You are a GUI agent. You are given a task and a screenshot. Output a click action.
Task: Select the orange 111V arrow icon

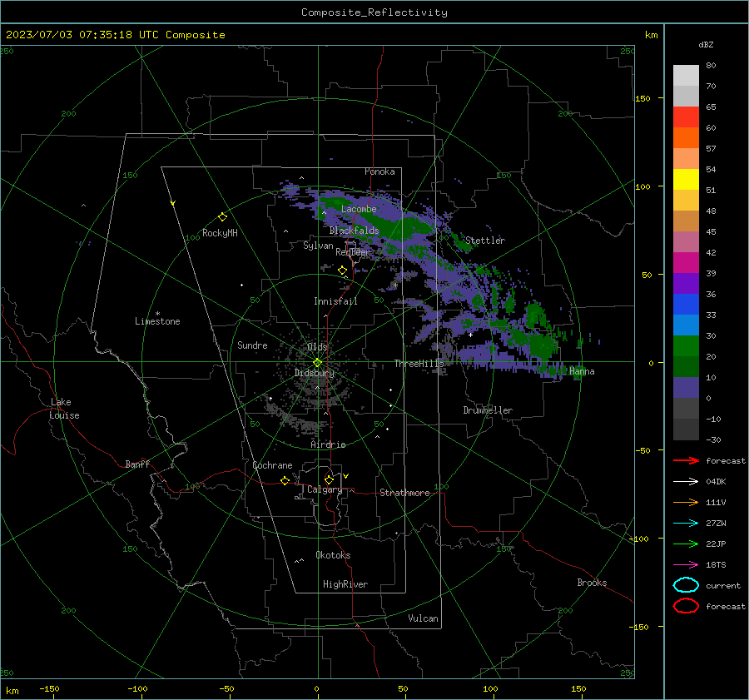pos(686,502)
